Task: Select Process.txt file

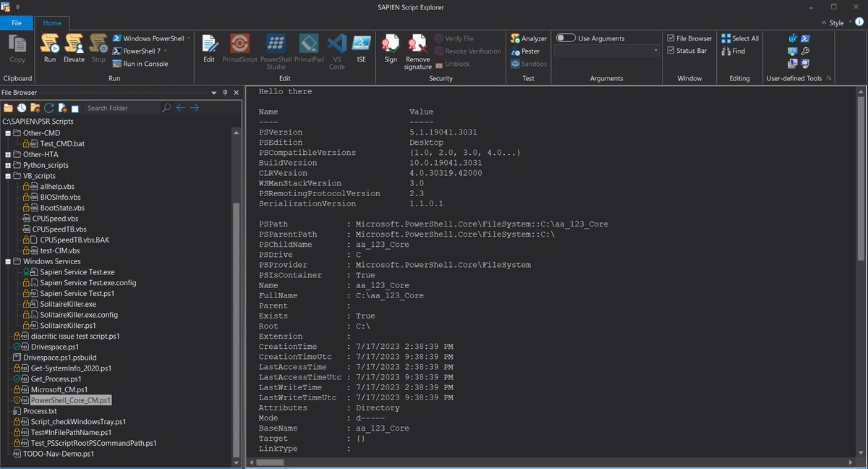Action: 40,411
